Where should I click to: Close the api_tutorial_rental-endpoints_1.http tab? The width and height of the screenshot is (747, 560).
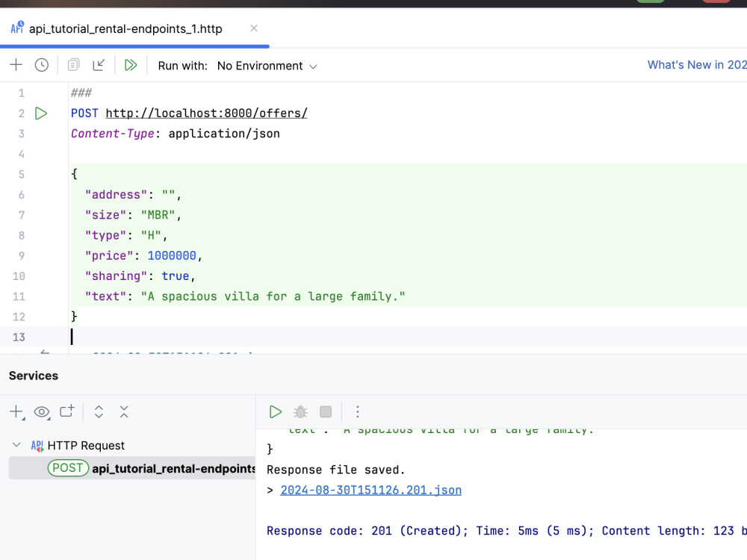click(254, 28)
